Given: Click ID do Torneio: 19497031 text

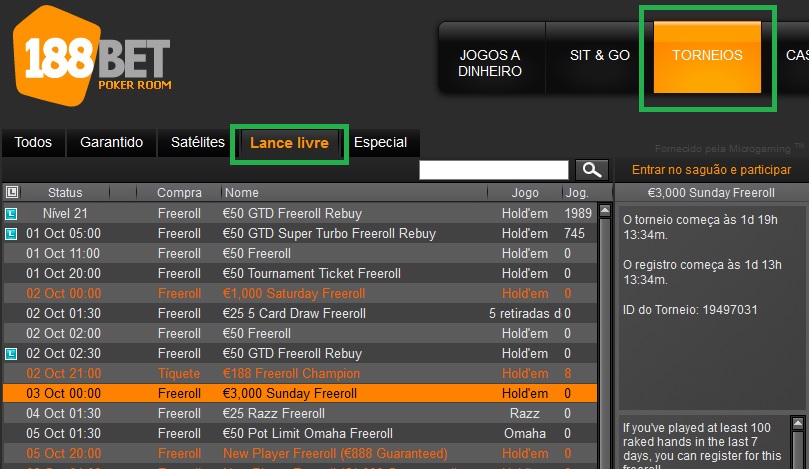Looking at the screenshot, I should [690, 310].
